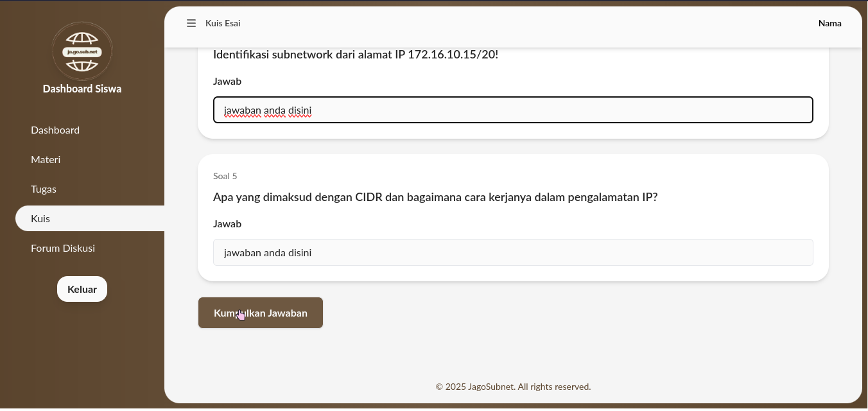Click the Nama user label in header

click(x=829, y=23)
